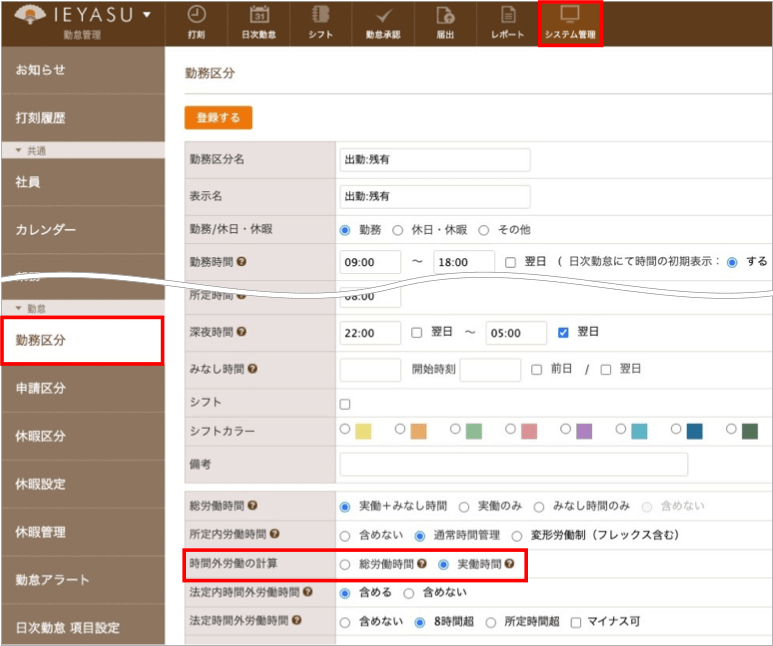Enable the マイナス可 checkbox
The height and width of the screenshot is (646, 773).
tap(576, 621)
